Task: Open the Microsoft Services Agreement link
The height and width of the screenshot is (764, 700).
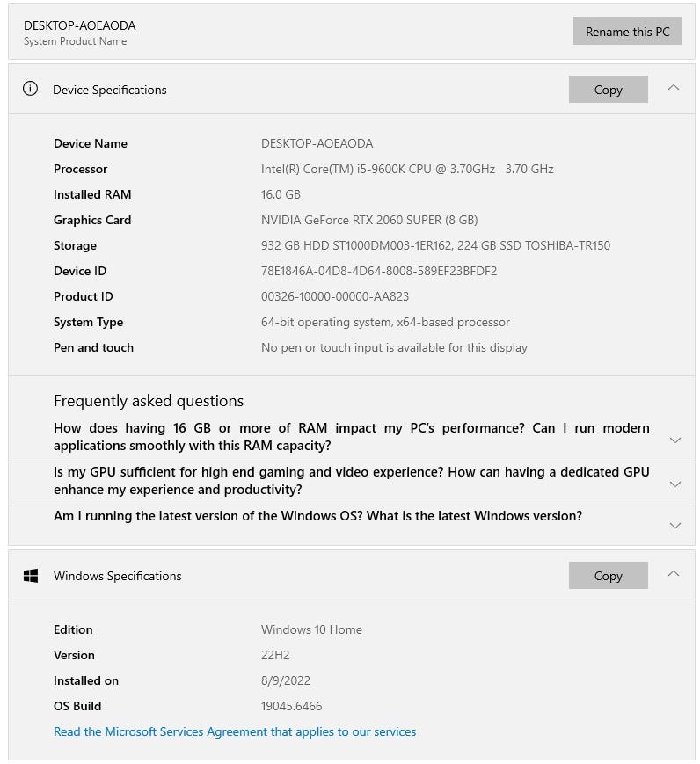Action: click(235, 731)
